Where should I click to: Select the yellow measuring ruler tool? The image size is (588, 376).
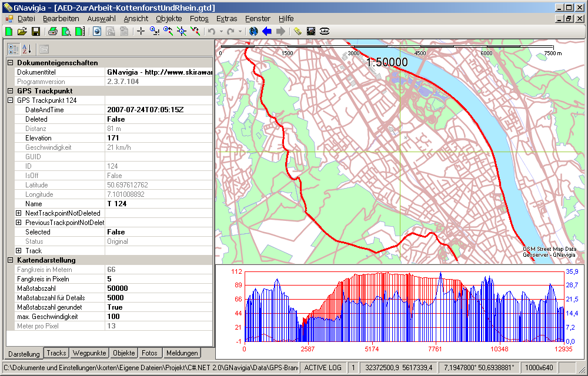[298, 32]
